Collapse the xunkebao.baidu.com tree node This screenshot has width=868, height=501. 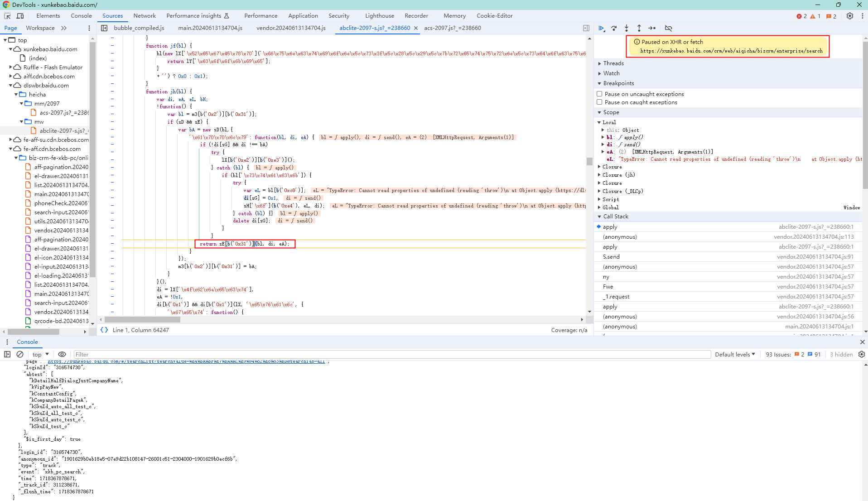pos(11,49)
